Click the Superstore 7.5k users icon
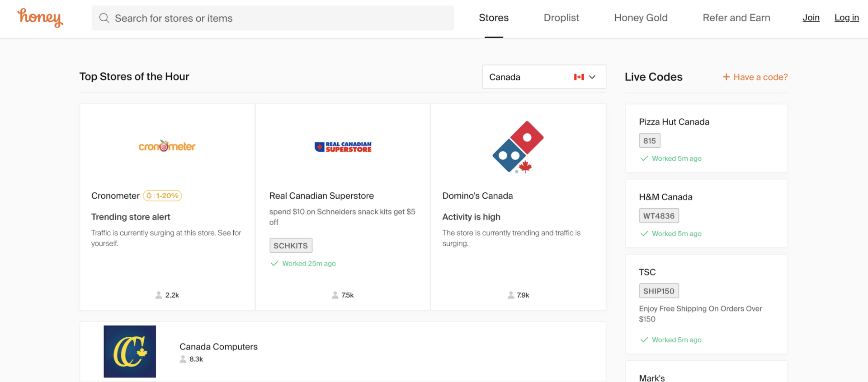The image size is (868, 382). [x=335, y=295]
